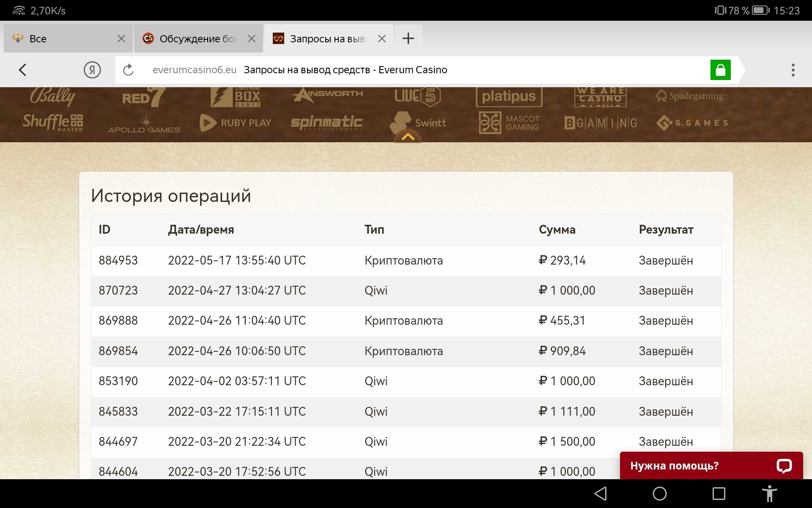Open the Ruby Play provider logo
Image resolution: width=812 pixels, height=508 pixels.
tap(236, 123)
